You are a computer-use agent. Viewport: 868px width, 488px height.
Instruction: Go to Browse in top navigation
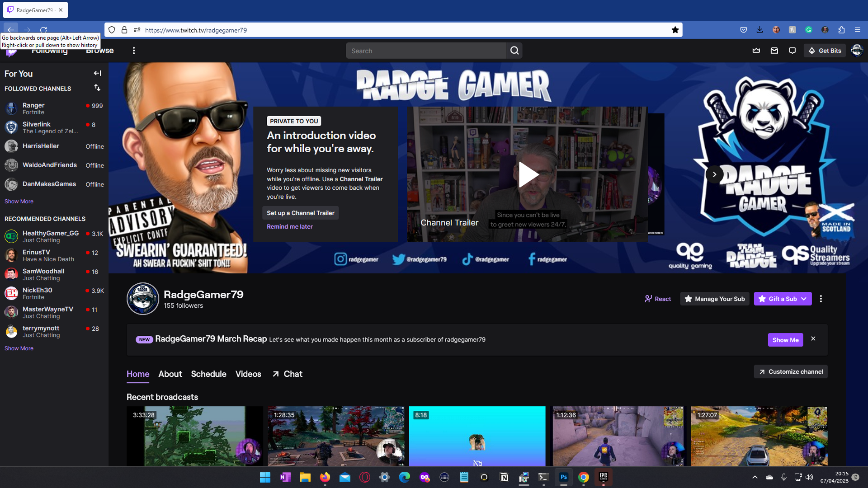pos(99,51)
